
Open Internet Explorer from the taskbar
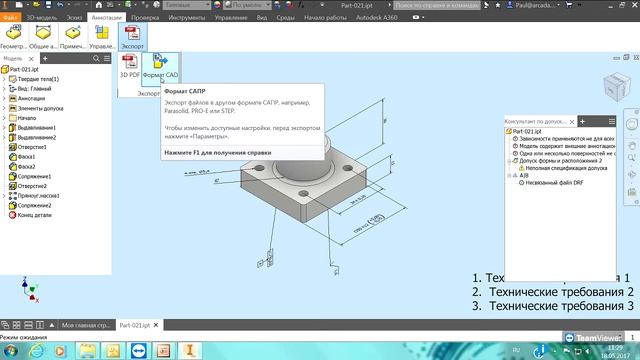coord(36,351)
